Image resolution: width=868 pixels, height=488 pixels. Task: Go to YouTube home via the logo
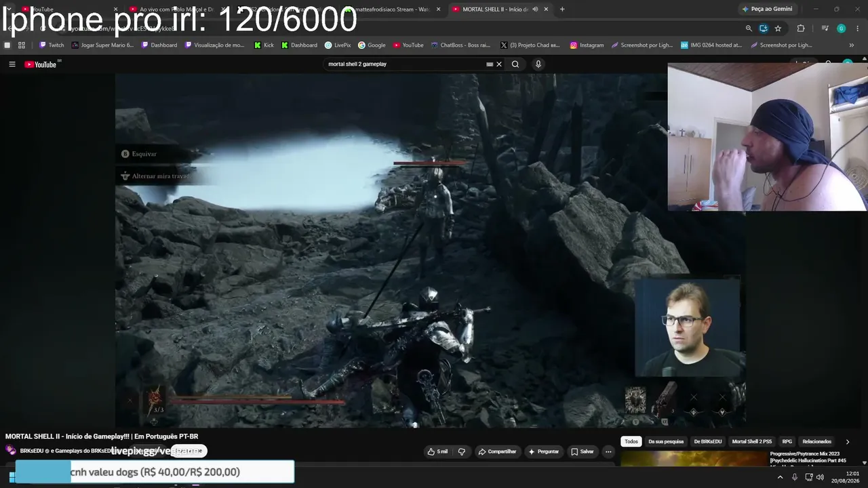point(41,64)
